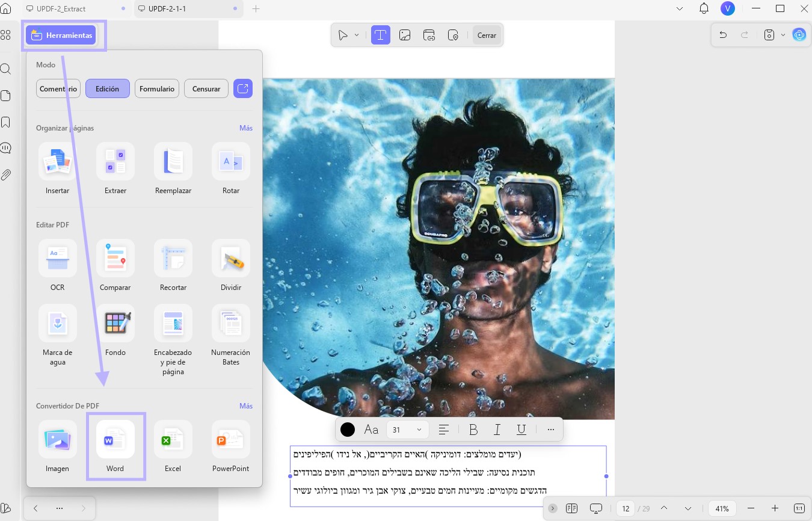812x521 pixels.
Task: Open the ellipsis menu in bottom-left bar
Action: [60, 508]
